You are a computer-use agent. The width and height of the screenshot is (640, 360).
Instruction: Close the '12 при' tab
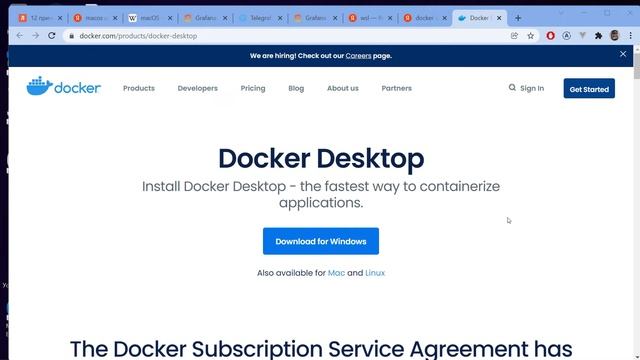(60, 18)
